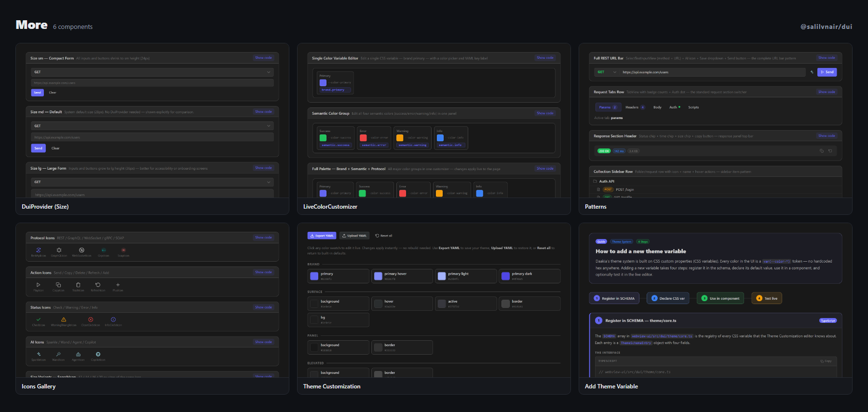The height and width of the screenshot is (412, 868).
Task: Click the semantic color-error red swatch
Action: 363,138
